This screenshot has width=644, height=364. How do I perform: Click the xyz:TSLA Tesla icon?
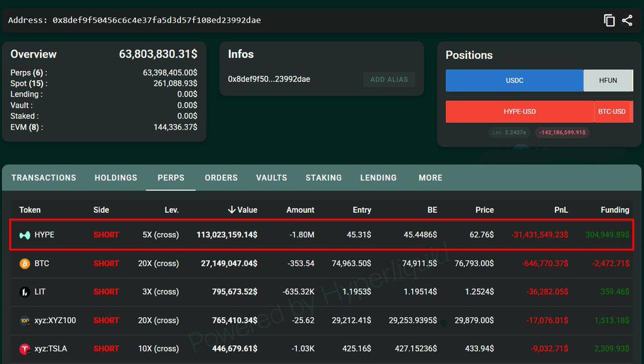(25, 348)
